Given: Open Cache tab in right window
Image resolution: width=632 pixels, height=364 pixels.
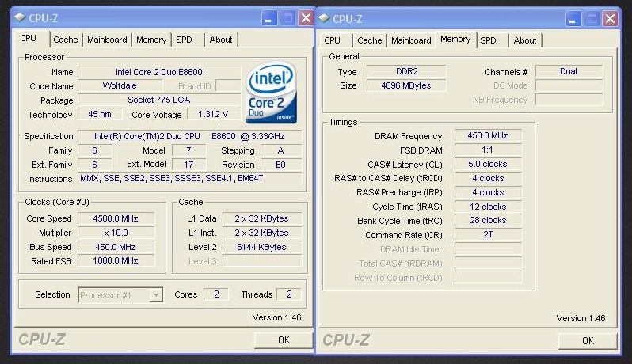Looking at the screenshot, I should [370, 40].
